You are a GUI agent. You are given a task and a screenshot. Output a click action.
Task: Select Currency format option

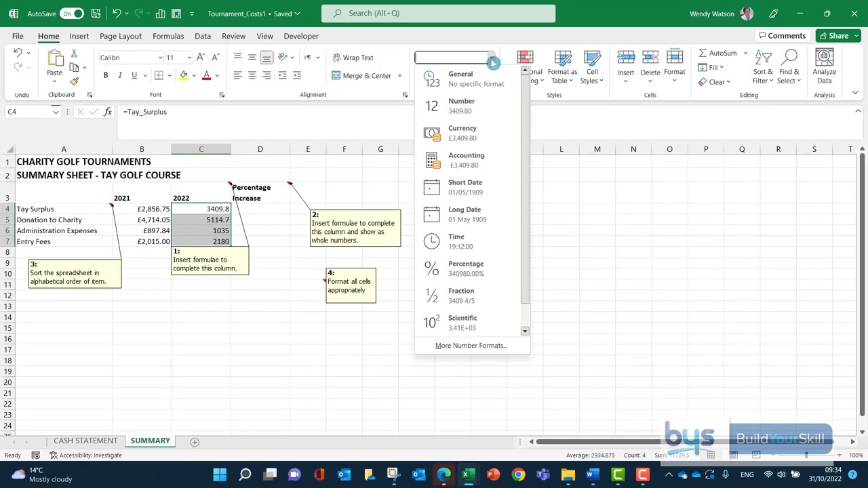468,133
